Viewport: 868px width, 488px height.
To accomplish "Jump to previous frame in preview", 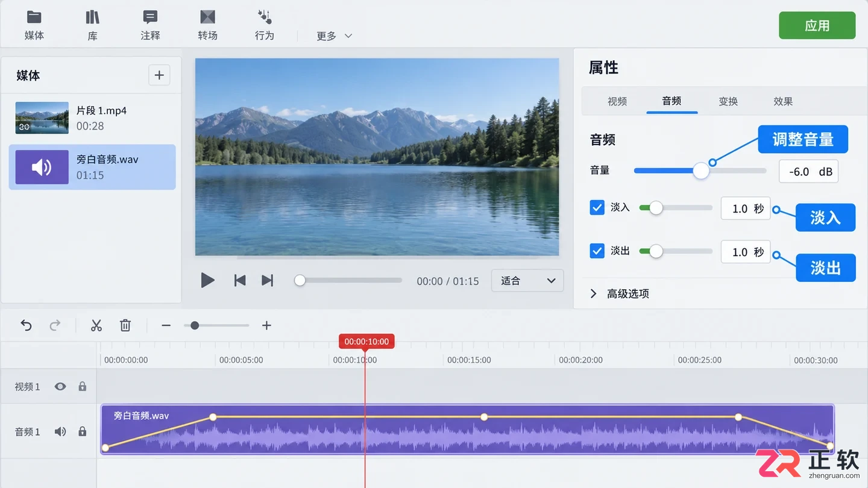I will click(240, 280).
